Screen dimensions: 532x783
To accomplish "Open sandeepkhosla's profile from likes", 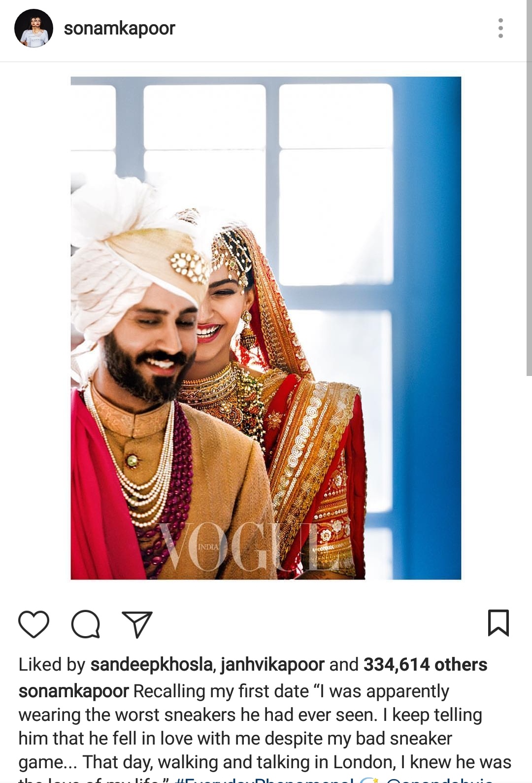I will 151,665.
